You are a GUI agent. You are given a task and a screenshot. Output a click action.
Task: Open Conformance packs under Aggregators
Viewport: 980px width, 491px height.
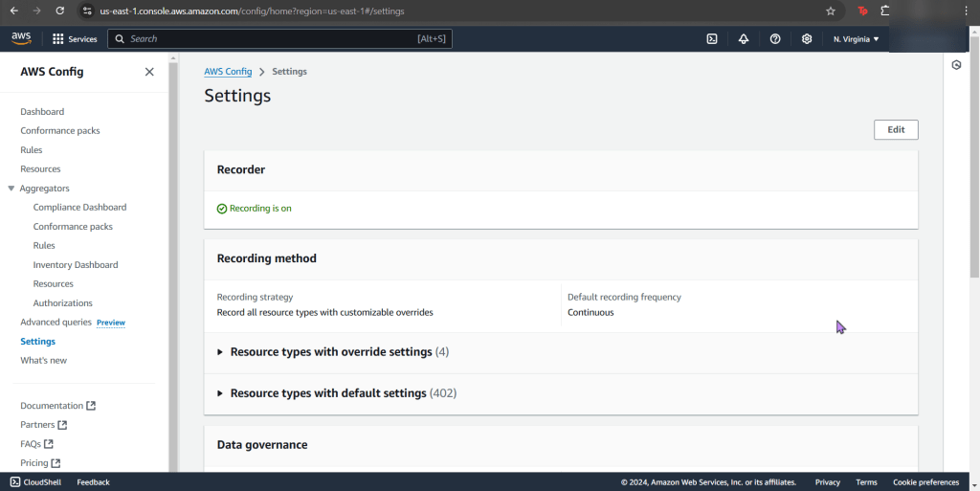click(x=73, y=227)
